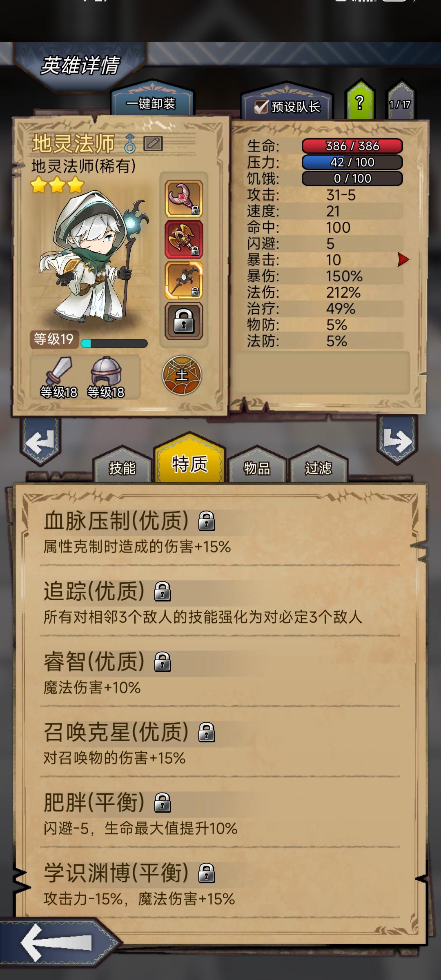
Task: Go to next hero with right arrow
Action: [x=397, y=440]
